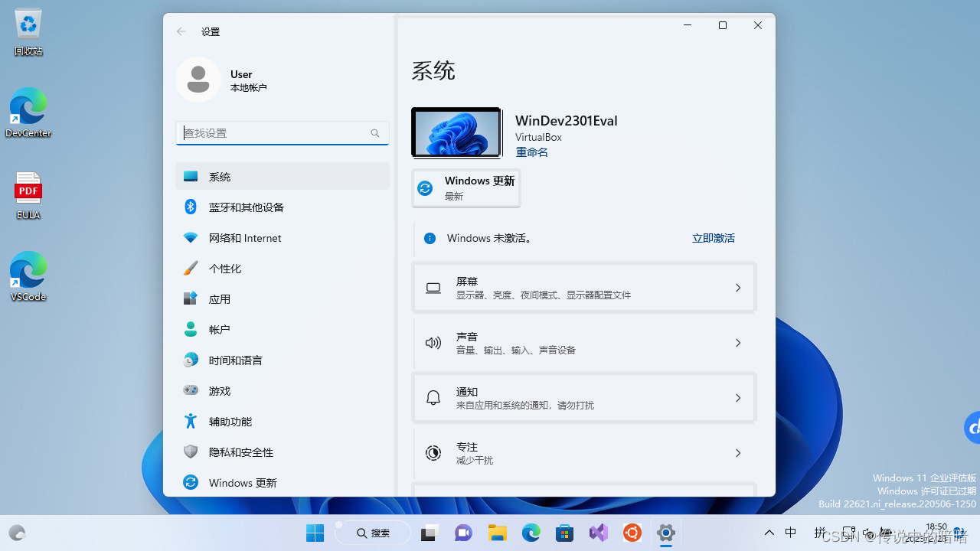Viewport: 980px width, 551px height.
Task: Open the DevCenter desktop shortcut
Action: click(x=28, y=113)
